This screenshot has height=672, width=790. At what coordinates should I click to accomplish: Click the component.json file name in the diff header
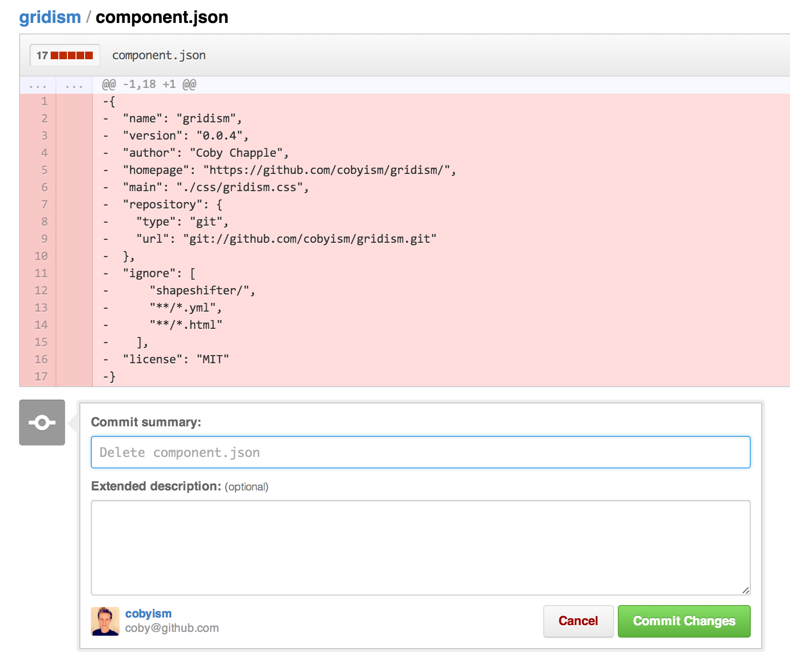[159, 55]
